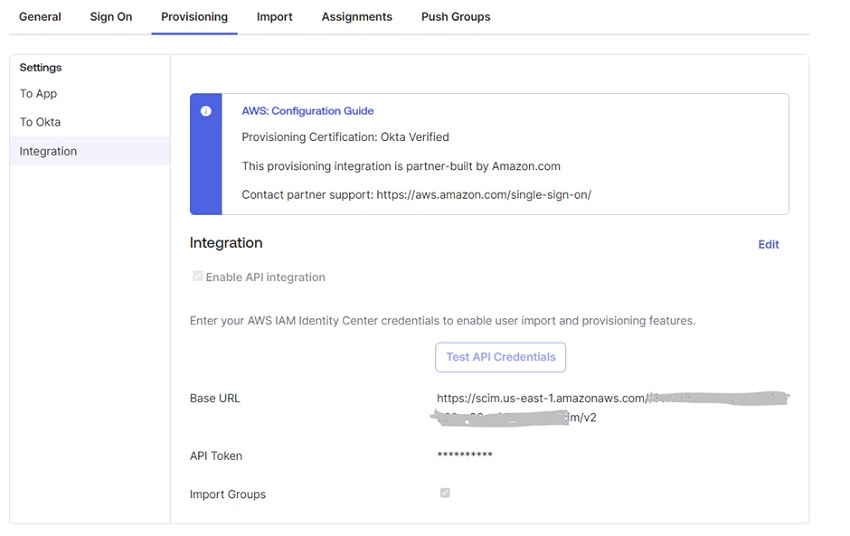This screenshot has width=850, height=536.
Task: Select To App in Settings sidebar
Action: click(38, 94)
